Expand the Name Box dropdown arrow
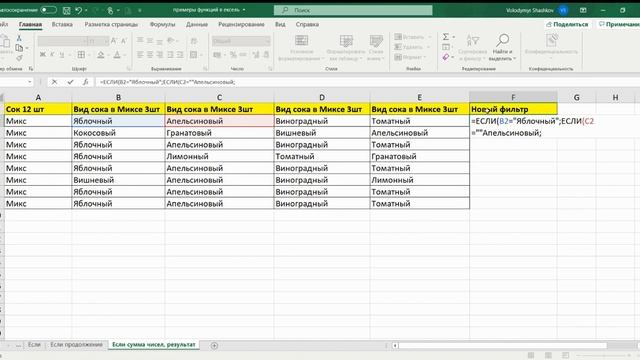The image size is (640, 360). click(x=29, y=82)
